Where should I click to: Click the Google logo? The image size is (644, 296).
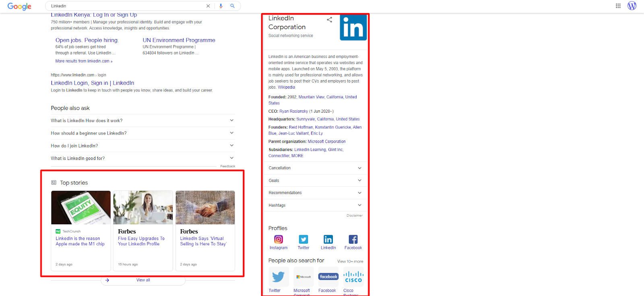tap(19, 6)
